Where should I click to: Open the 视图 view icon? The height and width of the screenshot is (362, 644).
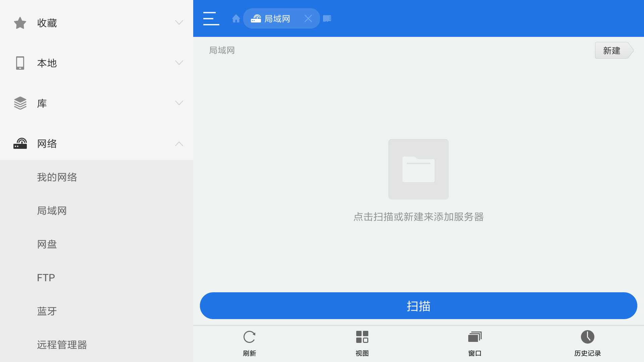(362, 337)
